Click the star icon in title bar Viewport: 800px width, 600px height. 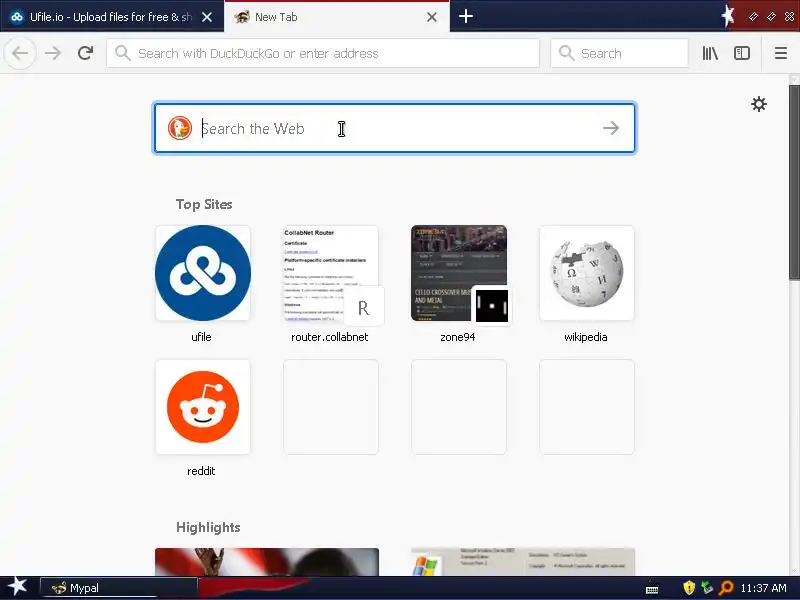click(x=728, y=16)
